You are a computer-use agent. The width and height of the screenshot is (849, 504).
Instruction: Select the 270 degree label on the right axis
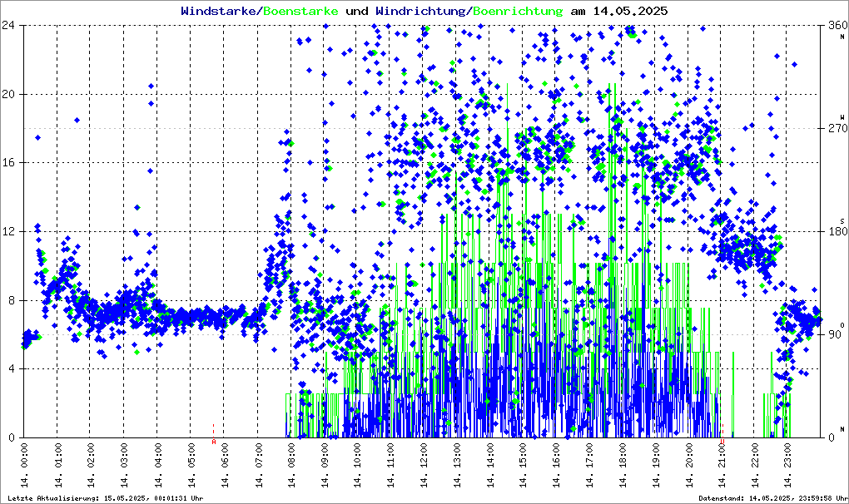[x=837, y=129]
